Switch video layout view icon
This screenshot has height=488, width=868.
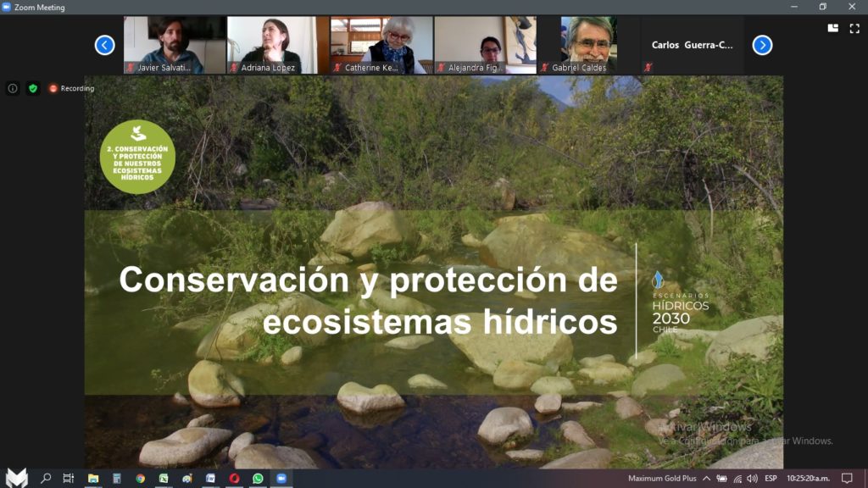pos(832,28)
